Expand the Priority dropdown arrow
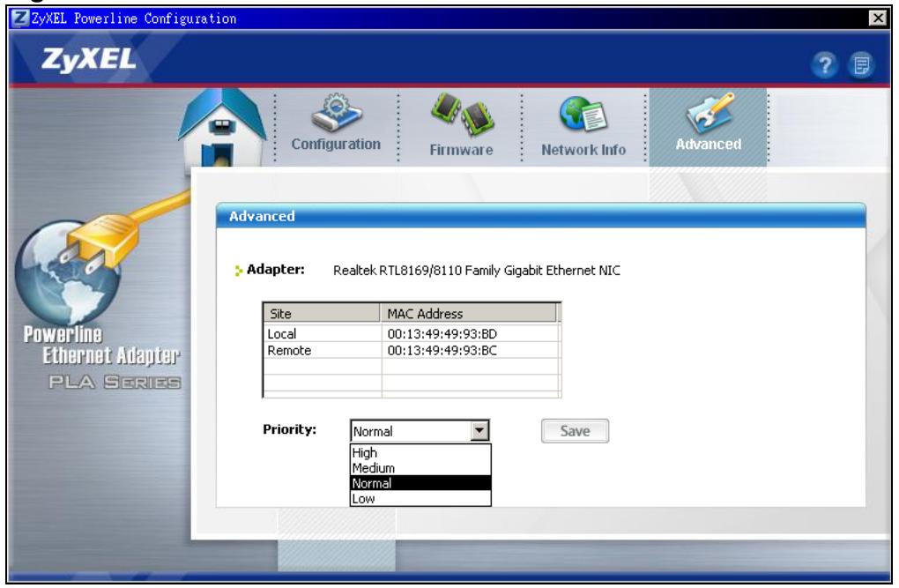The width and height of the screenshot is (899, 588). (479, 430)
